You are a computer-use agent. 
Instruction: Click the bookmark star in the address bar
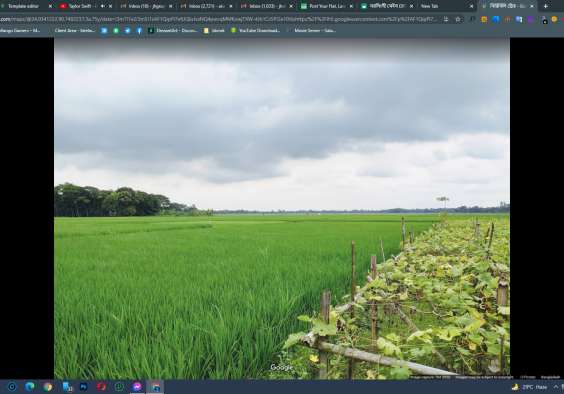click(x=458, y=19)
